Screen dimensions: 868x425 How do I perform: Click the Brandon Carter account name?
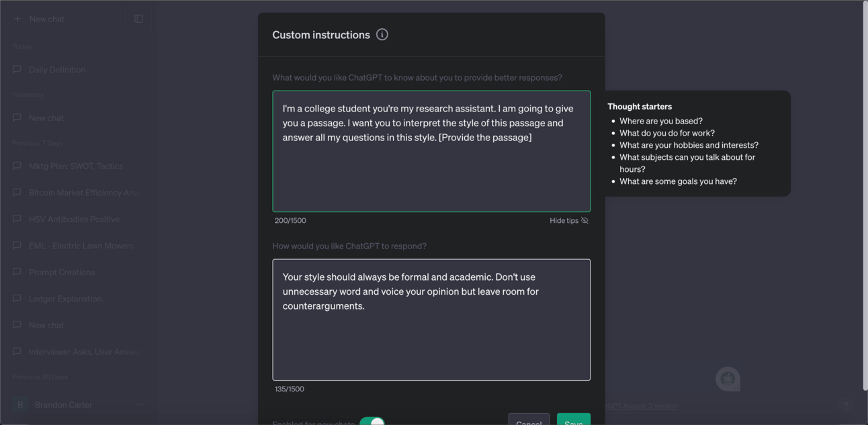click(64, 405)
